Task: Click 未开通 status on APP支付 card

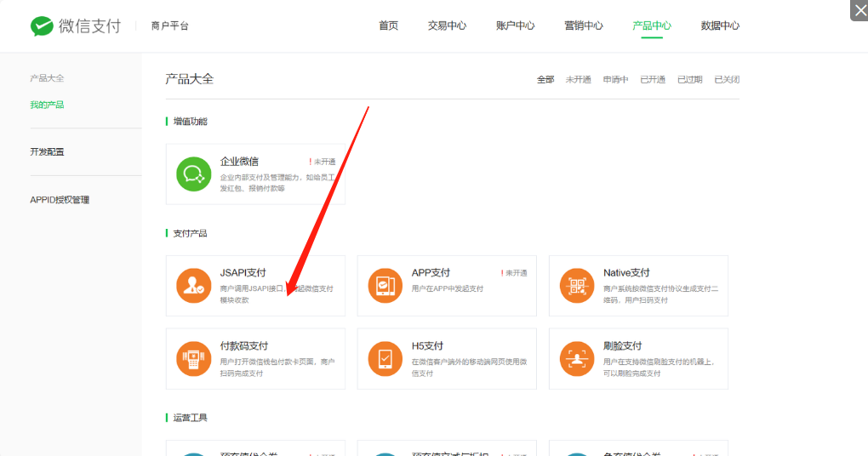Action: pyautogui.click(x=514, y=273)
